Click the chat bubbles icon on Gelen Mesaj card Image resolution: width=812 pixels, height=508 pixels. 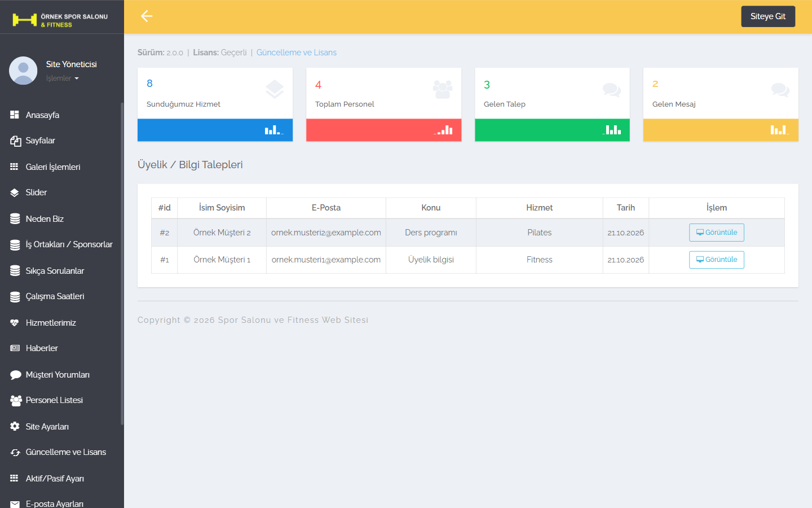click(x=780, y=89)
